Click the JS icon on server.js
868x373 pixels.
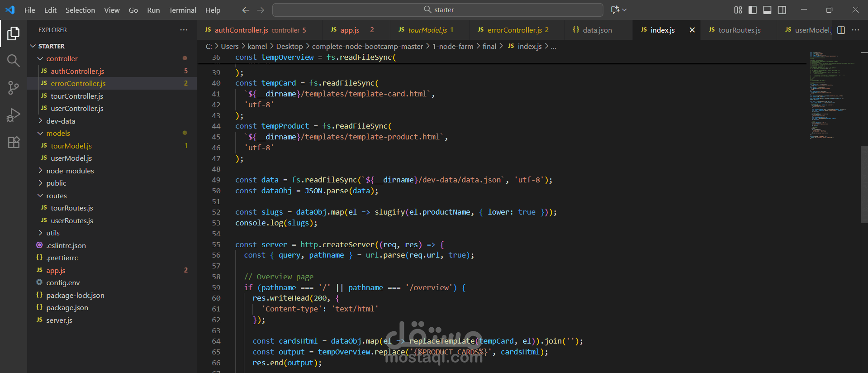(x=39, y=320)
